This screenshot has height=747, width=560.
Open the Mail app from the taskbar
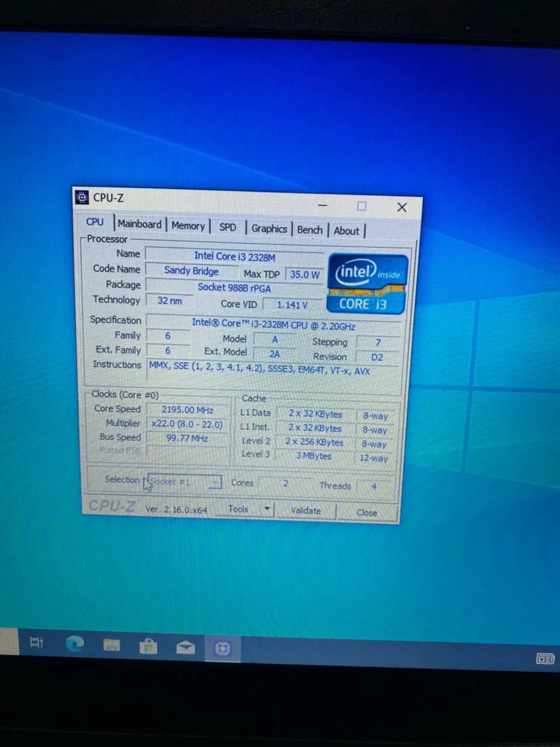click(185, 647)
